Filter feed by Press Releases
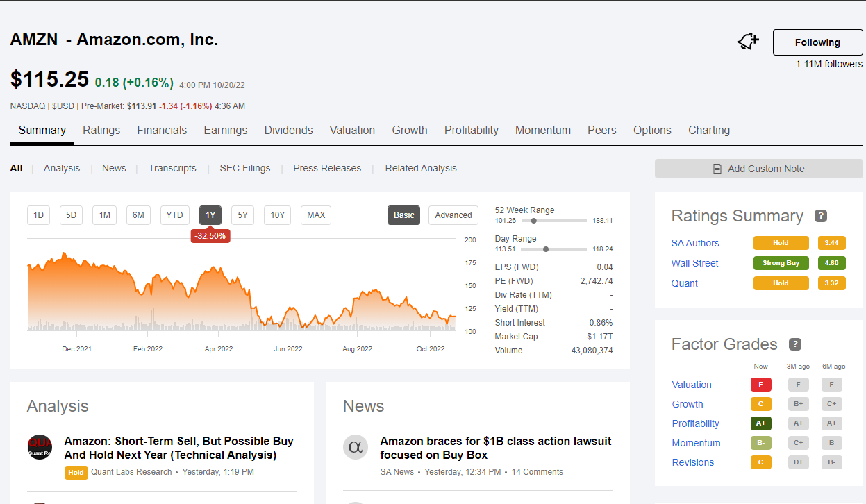This screenshot has width=866, height=504. pos(327,168)
